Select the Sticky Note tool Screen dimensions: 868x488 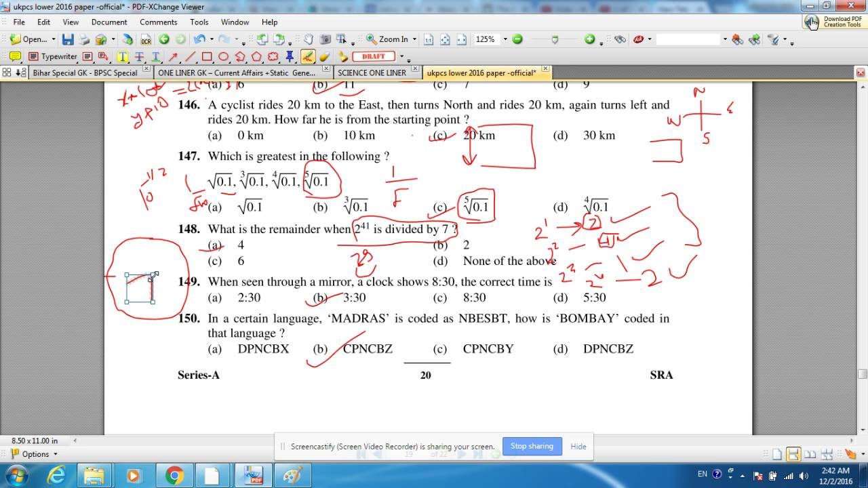[x=15, y=56]
